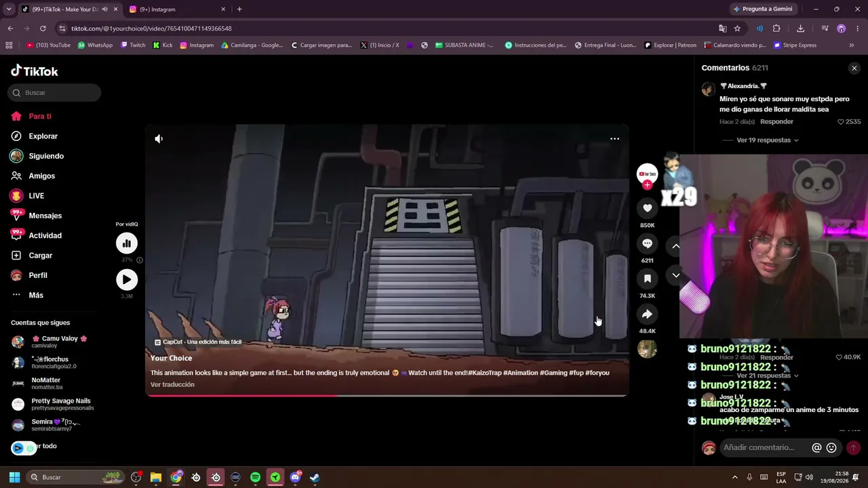This screenshot has height=488, width=868.
Task: Send comment with the red arrow button
Action: coord(853,447)
